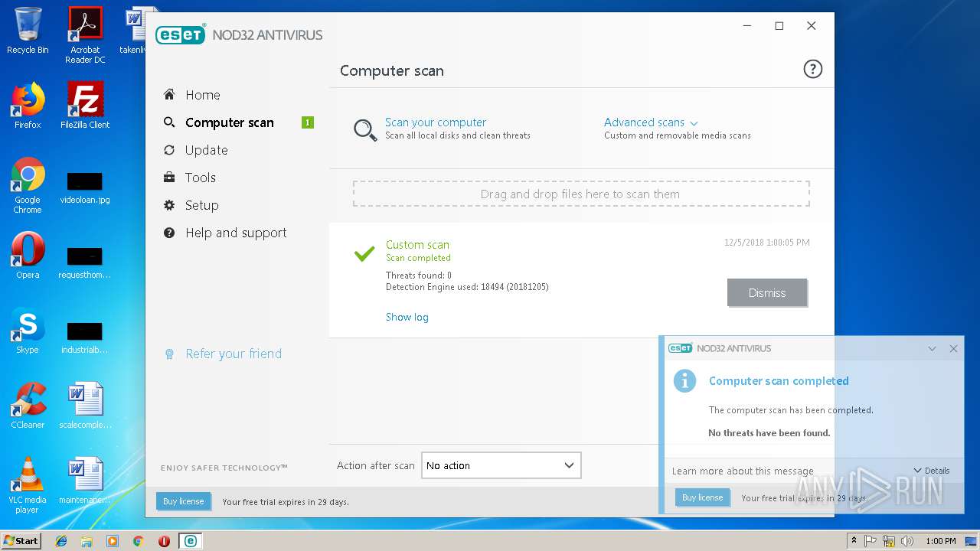Click the Scan your computer link
The width and height of the screenshot is (980, 551).
[436, 122]
